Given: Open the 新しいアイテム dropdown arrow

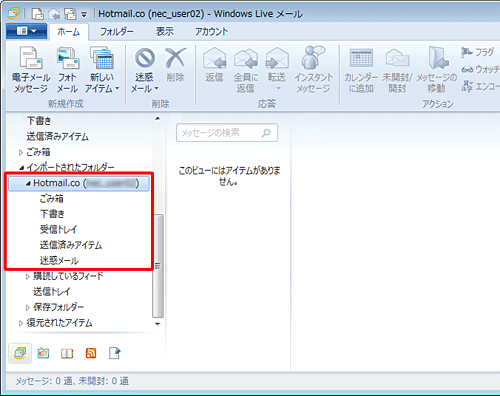Looking at the screenshot, I should [117, 89].
